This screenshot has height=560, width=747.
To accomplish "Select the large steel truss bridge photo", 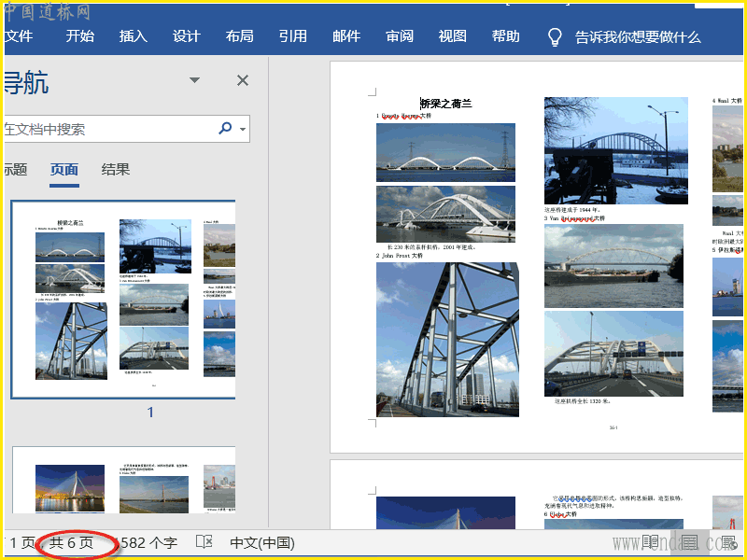I will point(447,340).
